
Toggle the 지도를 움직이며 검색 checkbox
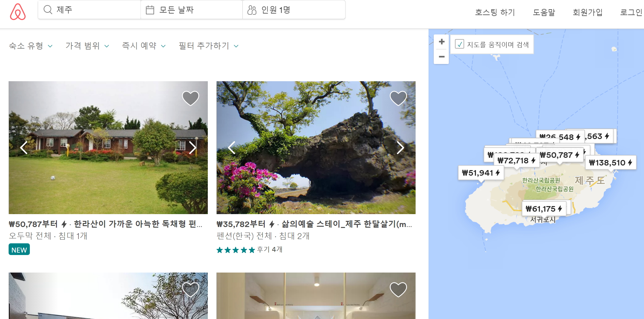(459, 44)
